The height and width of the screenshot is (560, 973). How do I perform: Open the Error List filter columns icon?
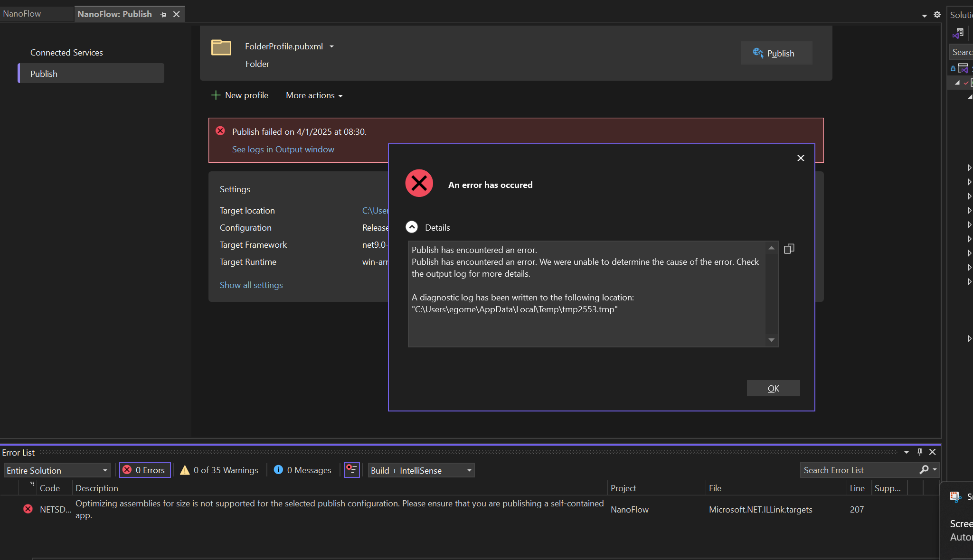click(351, 470)
